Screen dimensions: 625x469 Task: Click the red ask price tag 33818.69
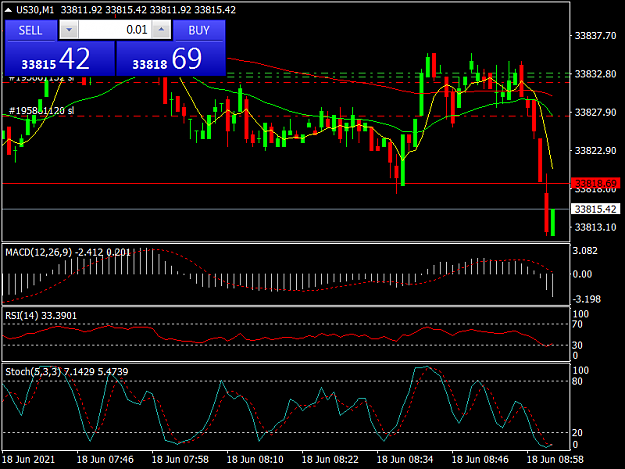[596, 183]
